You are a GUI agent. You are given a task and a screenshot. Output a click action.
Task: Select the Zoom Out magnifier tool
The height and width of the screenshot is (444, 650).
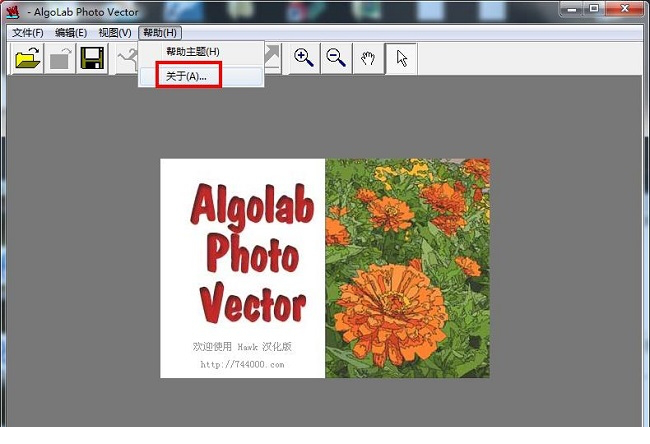[x=336, y=58]
